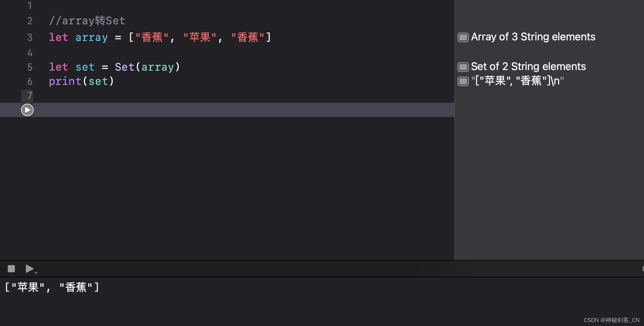Click the array variable name on line 3
The image size is (644, 326).
tap(92, 37)
